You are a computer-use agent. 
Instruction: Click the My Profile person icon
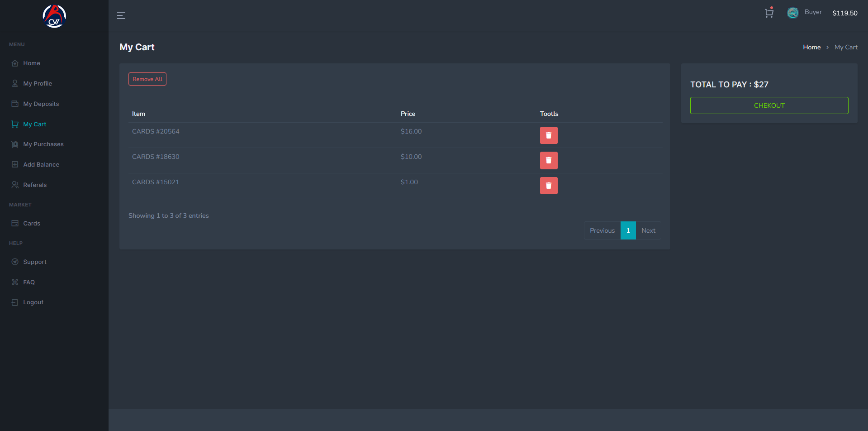(15, 84)
